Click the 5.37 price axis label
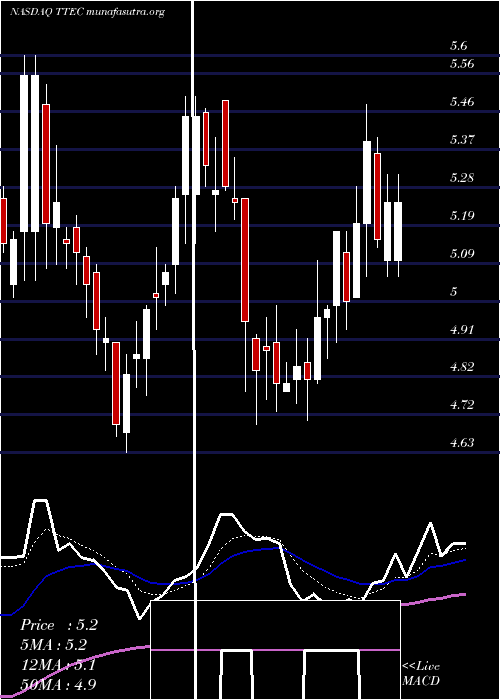This screenshot has height=700, width=500. point(462,140)
